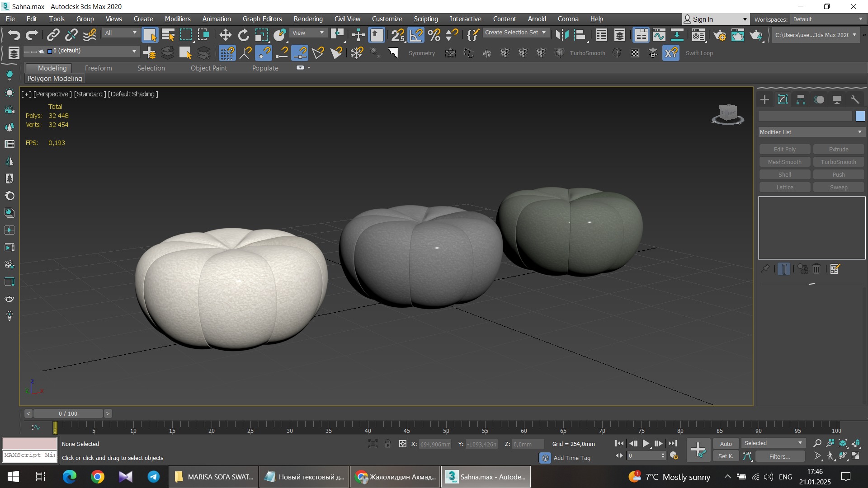Click Add Time Tag
This screenshot has height=488, width=868.
point(571,458)
